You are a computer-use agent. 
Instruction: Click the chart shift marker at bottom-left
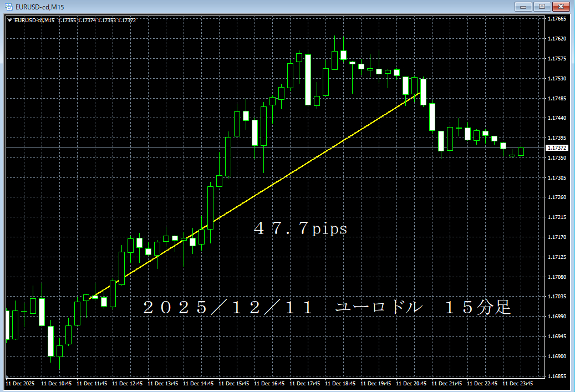(x=7, y=376)
